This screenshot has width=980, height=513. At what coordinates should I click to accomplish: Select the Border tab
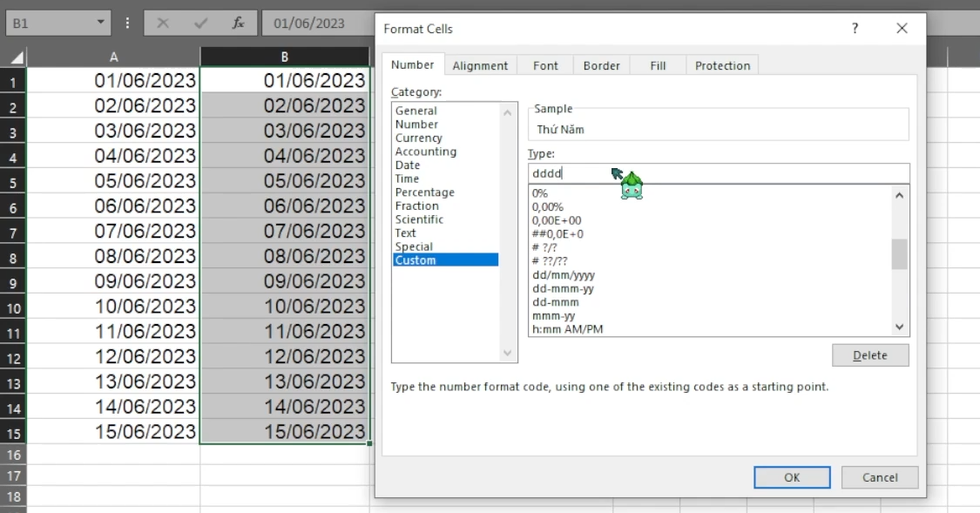pyautogui.click(x=601, y=64)
